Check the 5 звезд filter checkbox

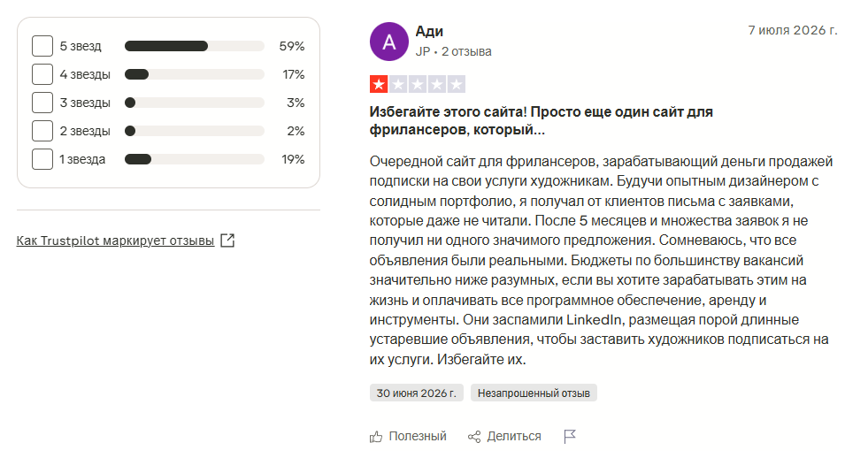pos(42,46)
